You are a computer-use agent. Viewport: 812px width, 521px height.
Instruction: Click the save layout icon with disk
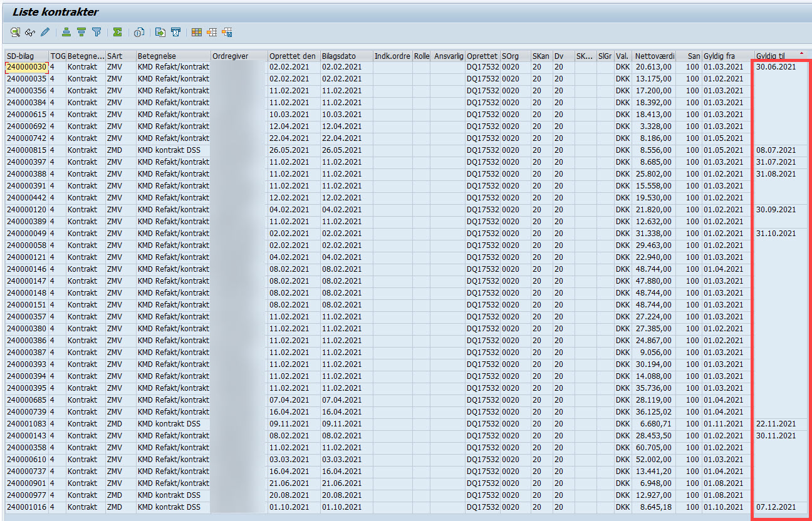[227, 32]
